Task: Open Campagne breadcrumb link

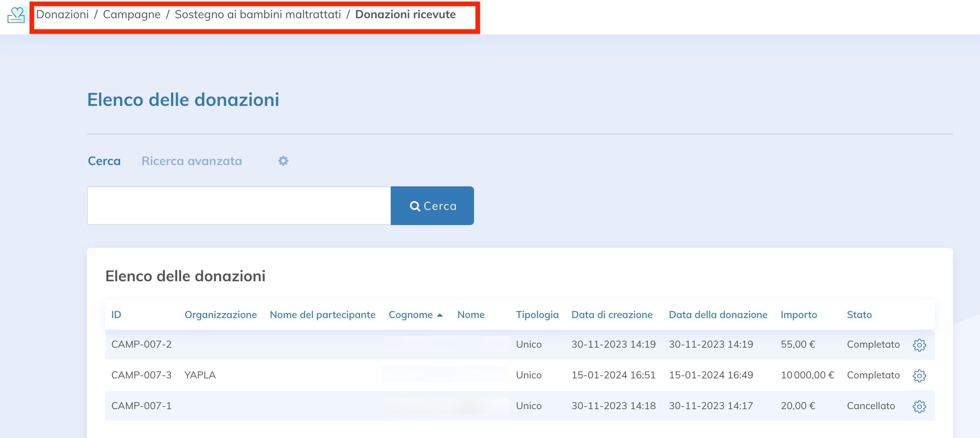Action: coord(132,14)
